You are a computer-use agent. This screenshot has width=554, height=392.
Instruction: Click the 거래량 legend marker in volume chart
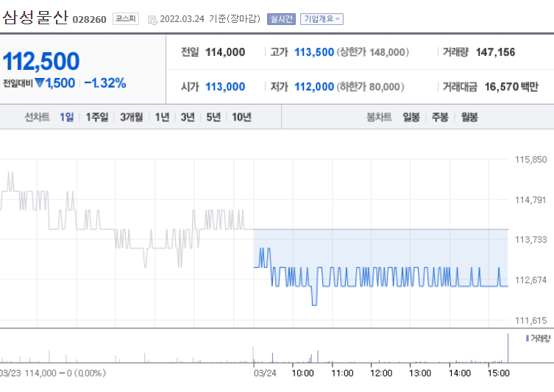528,338
